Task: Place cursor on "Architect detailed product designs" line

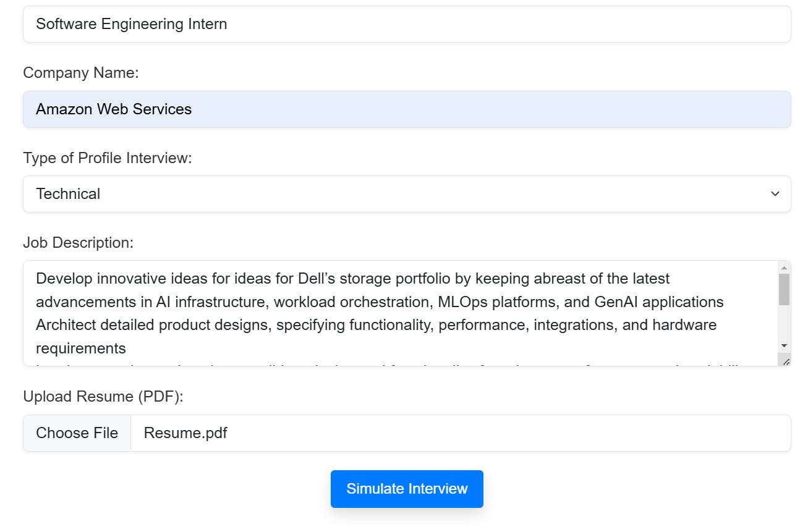Action: point(376,325)
